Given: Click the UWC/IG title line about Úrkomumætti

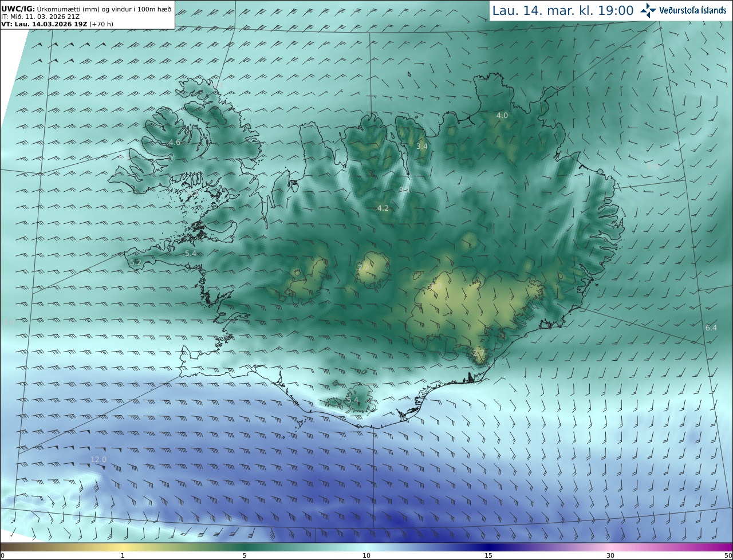Looking at the screenshot, I should 86,9.
